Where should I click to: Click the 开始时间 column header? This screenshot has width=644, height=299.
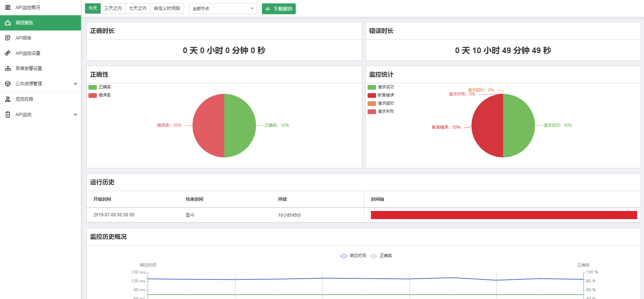tap(102, 199)
